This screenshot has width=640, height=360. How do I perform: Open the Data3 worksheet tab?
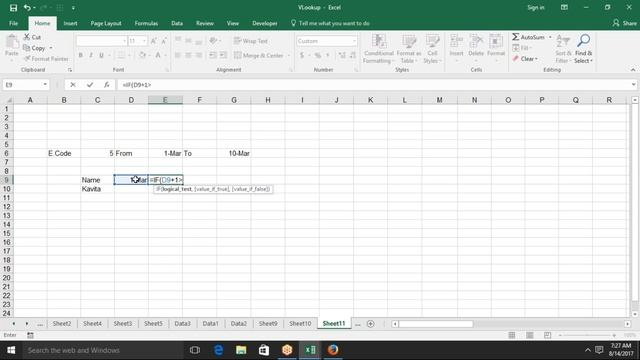(x=182, y=324)
